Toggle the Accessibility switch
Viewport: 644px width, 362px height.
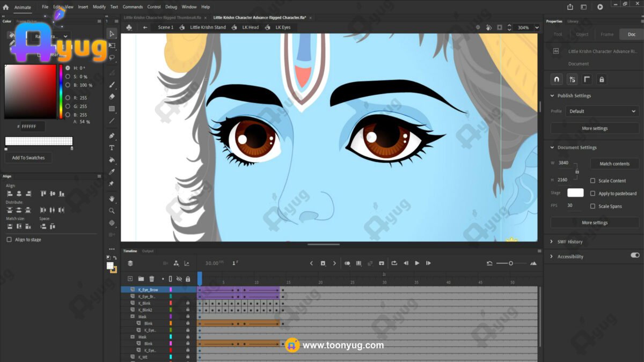point(635,256)
